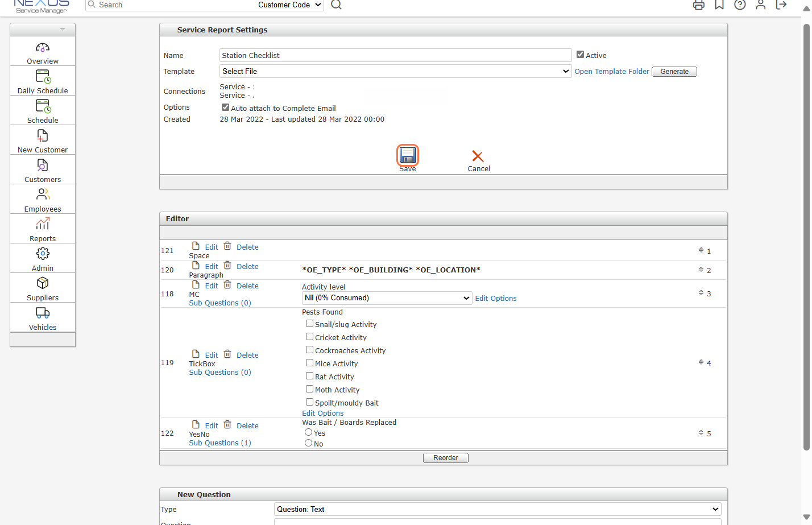Click trash icon for question 122
This screenshot has width=812, height=525.
(x=227, y=424)
